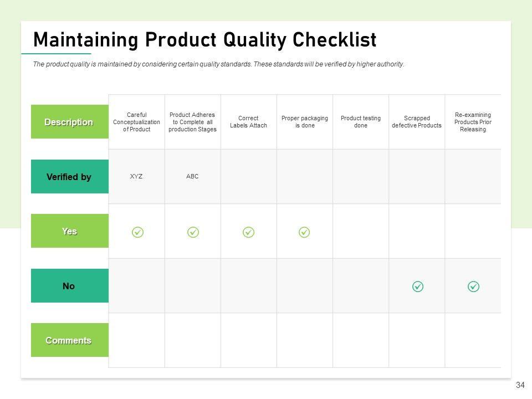Click the No row label
Image resolution: width=532 pixels, height=399 pixels.
tap(69, 286)
